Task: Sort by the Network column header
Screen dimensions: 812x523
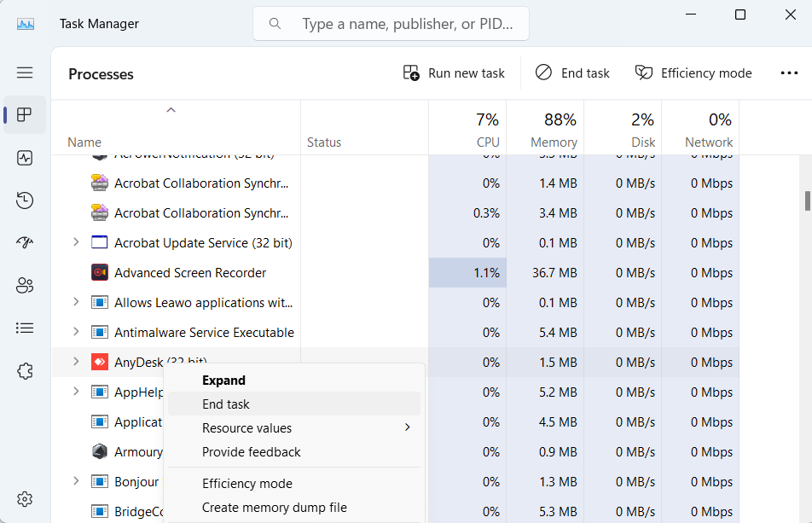Action: [700, 128]
